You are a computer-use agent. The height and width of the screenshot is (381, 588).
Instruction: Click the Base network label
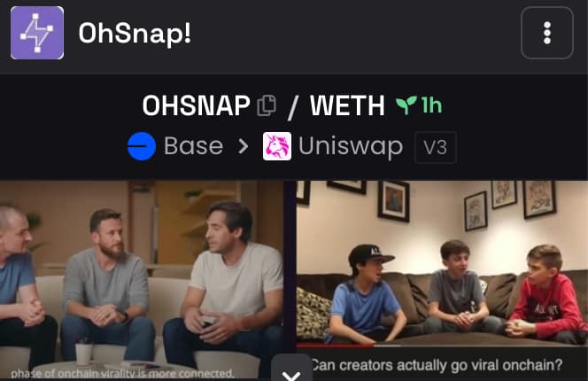[194, 146]
